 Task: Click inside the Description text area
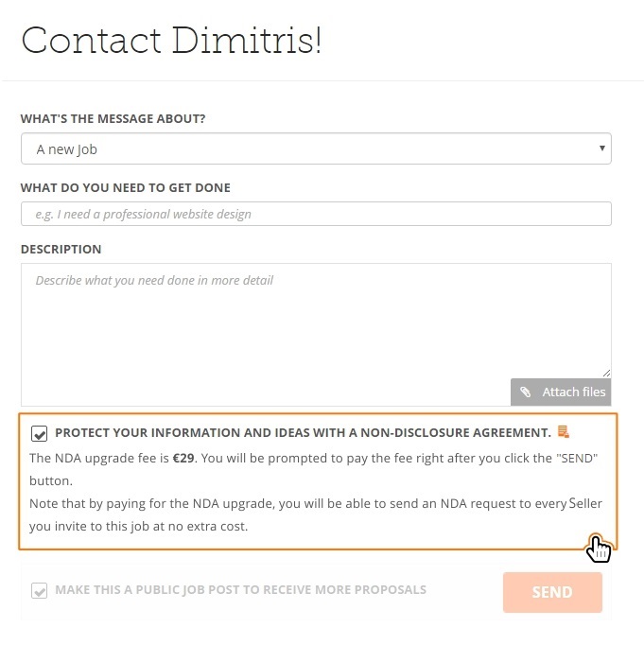pos(316,321)
